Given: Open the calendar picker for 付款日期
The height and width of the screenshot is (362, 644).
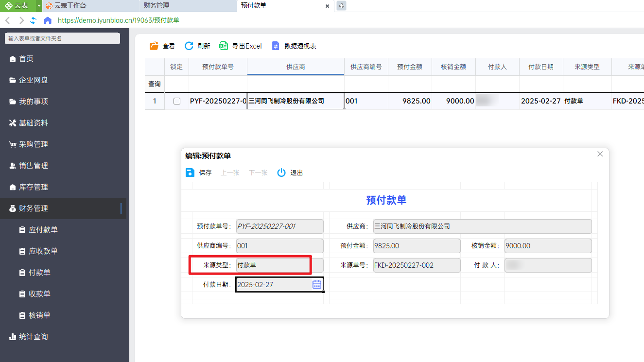Looking at the screenshot, I should click(317, 284).
